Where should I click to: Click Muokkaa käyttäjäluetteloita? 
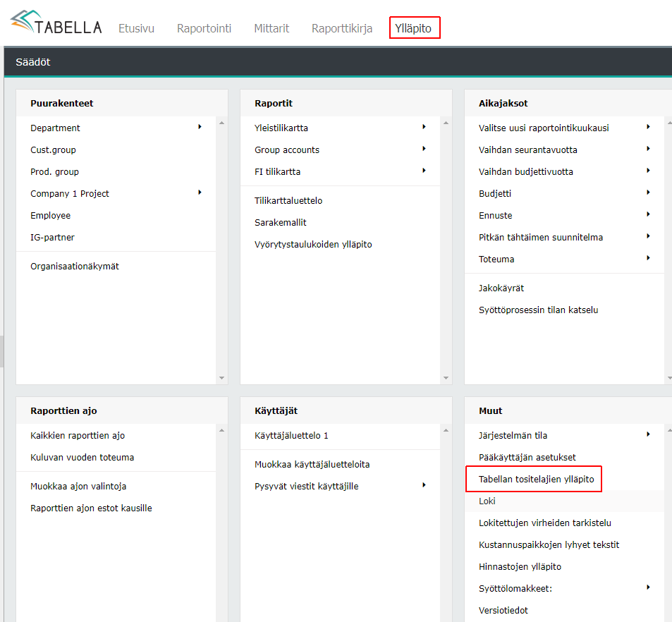tap(312, 465)
